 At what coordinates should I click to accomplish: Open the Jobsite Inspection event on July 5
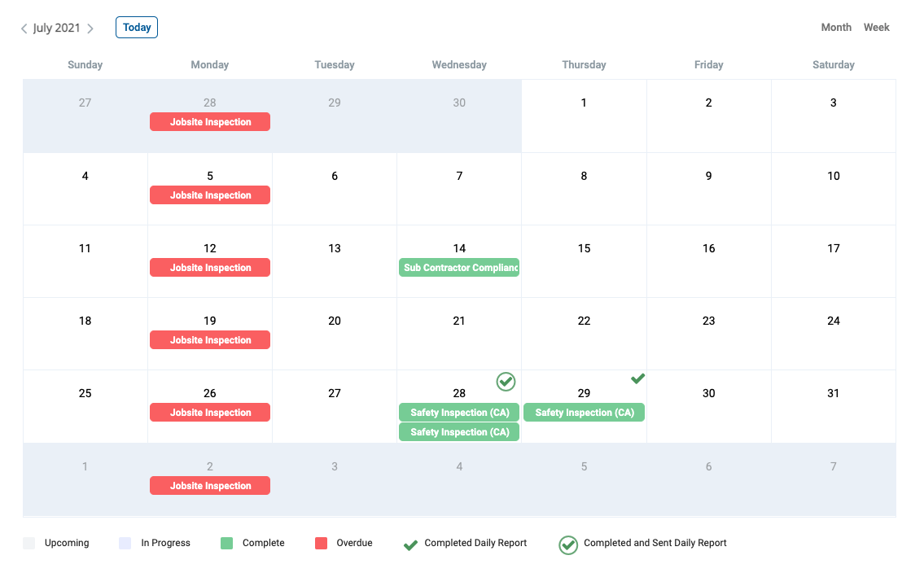[x=210, y=195]
